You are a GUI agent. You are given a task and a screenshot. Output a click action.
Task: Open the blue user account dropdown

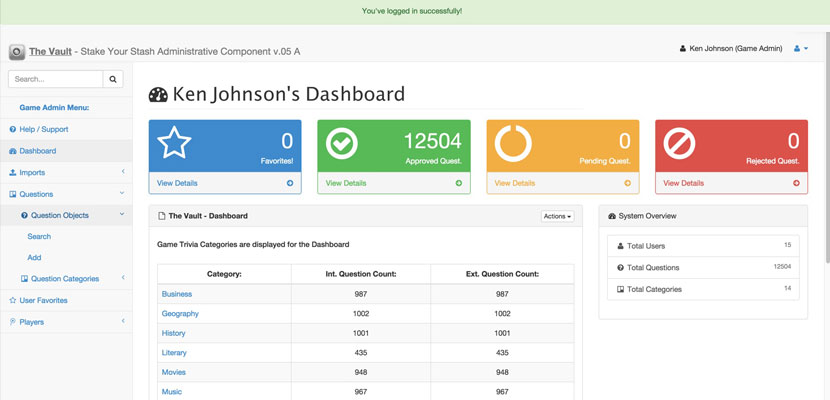pos(800,49)
